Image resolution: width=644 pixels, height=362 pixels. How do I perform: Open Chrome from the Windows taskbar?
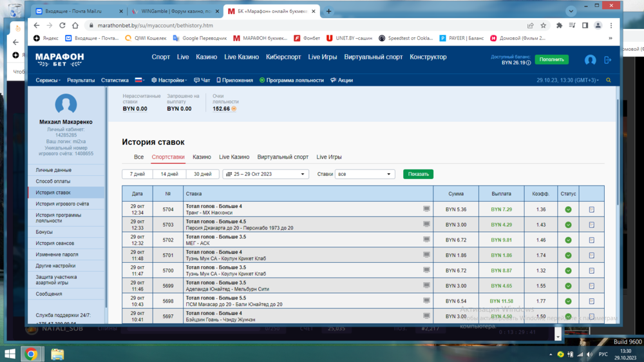(x=30, y=354)
